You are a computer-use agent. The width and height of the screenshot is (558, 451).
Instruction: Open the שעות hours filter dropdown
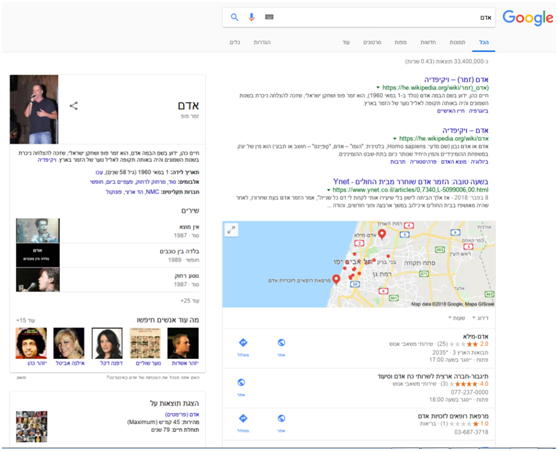pyautogui.click(x=457, y=318)
